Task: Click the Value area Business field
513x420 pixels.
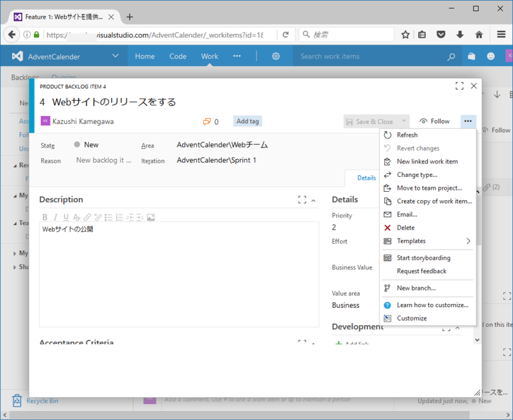Action: coord(346,305)
